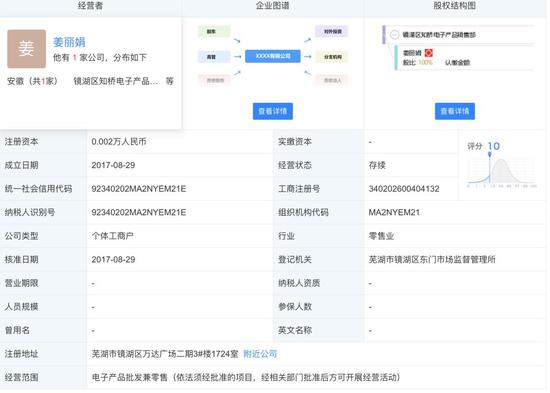The width and height of the screenshot is (550, 393).
Task: Open 附近公司 link near address
Action: pyautogui.click(x=260, y=354)
